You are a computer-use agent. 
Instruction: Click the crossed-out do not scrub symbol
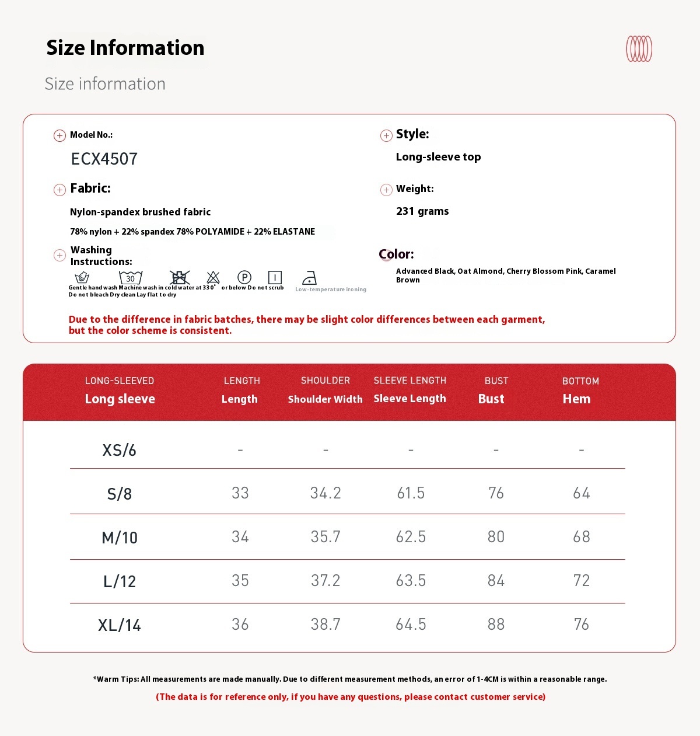pos(180,277)
